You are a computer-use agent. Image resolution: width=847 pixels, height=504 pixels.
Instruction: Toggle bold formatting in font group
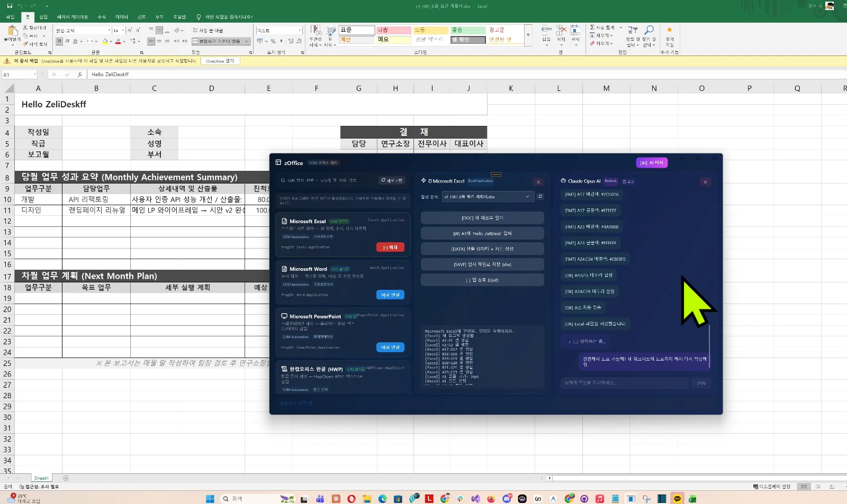tap(59, 41)
